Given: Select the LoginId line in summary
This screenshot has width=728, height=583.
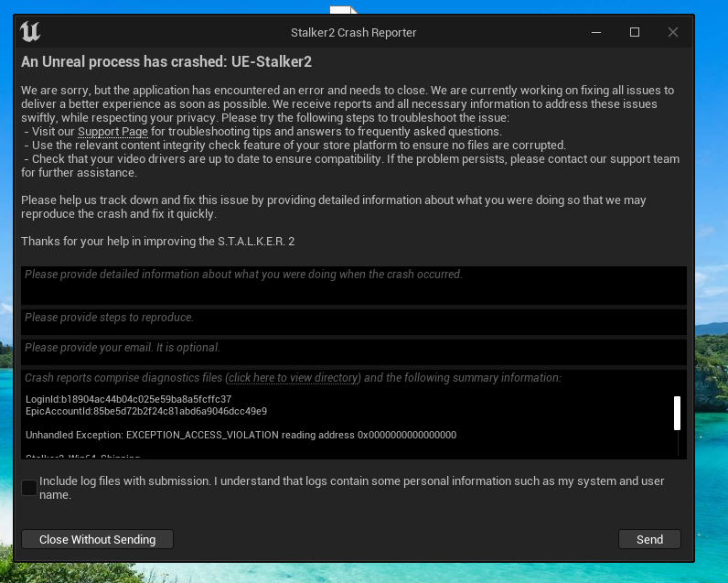Looking at the screenshot, I should pyautogui.click(x=129, y=399).
